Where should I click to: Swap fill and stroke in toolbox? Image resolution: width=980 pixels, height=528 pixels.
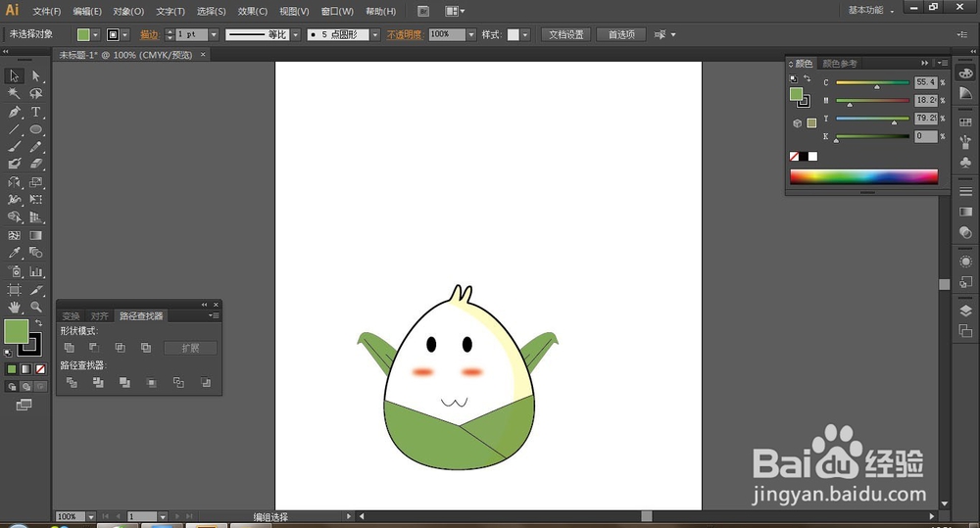(x=39, y=323)
